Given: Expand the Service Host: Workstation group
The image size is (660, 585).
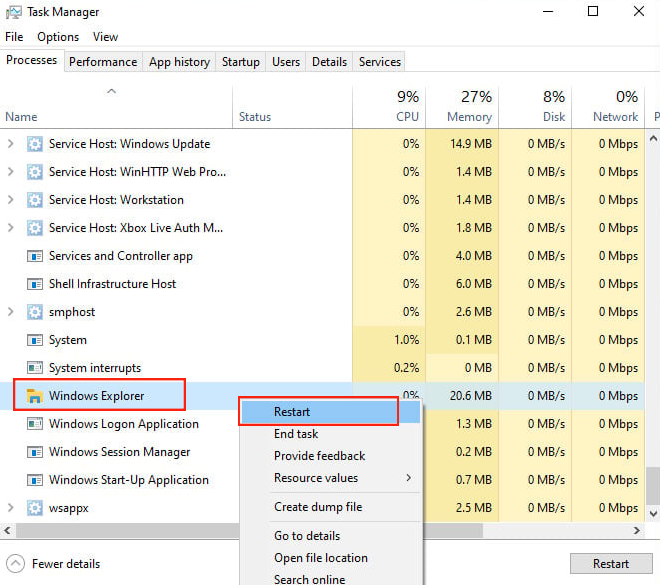Looking at the screenshot, I should click(x=11, y=200).
